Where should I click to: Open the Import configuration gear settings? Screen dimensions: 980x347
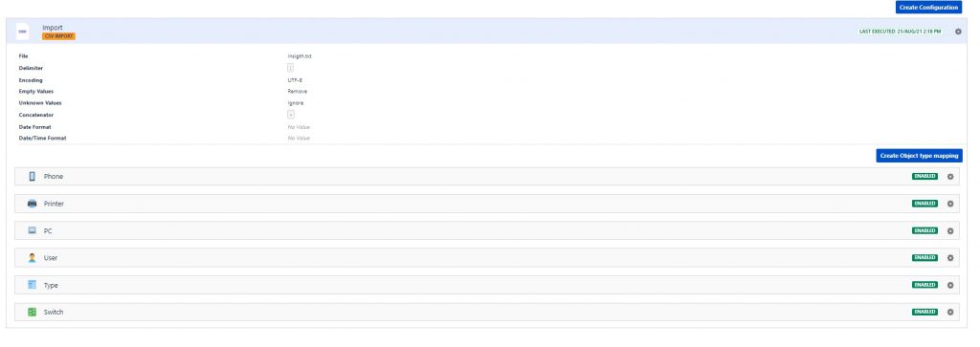click(x=958, y=32)
